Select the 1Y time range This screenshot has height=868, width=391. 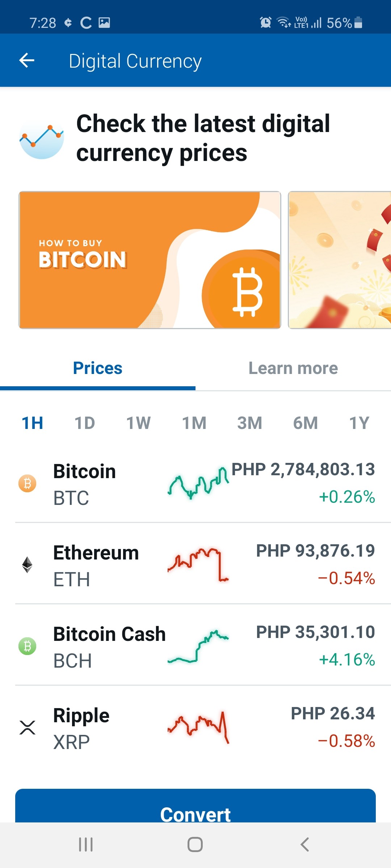[359, 423]
